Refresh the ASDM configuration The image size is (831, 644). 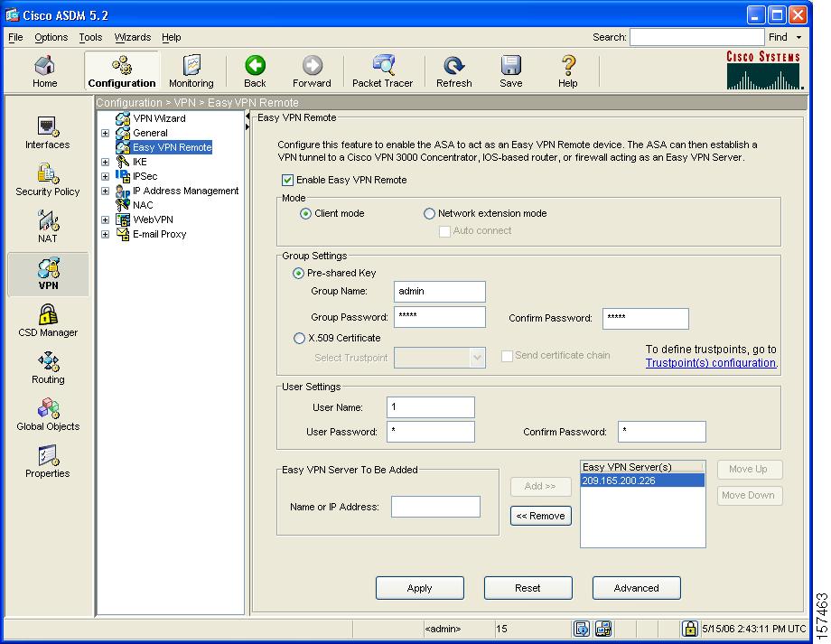(x=453, y=71)
